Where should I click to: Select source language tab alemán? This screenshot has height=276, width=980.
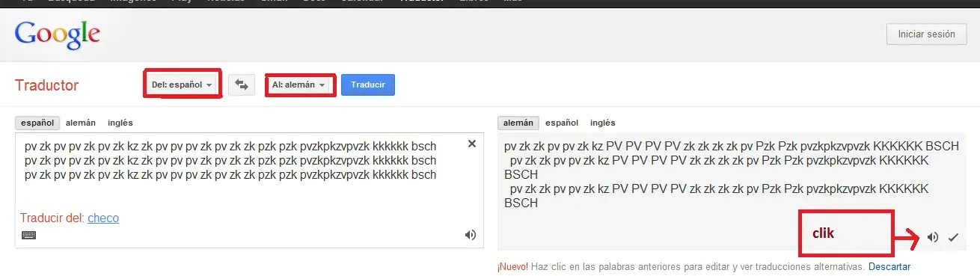point(81,123)
